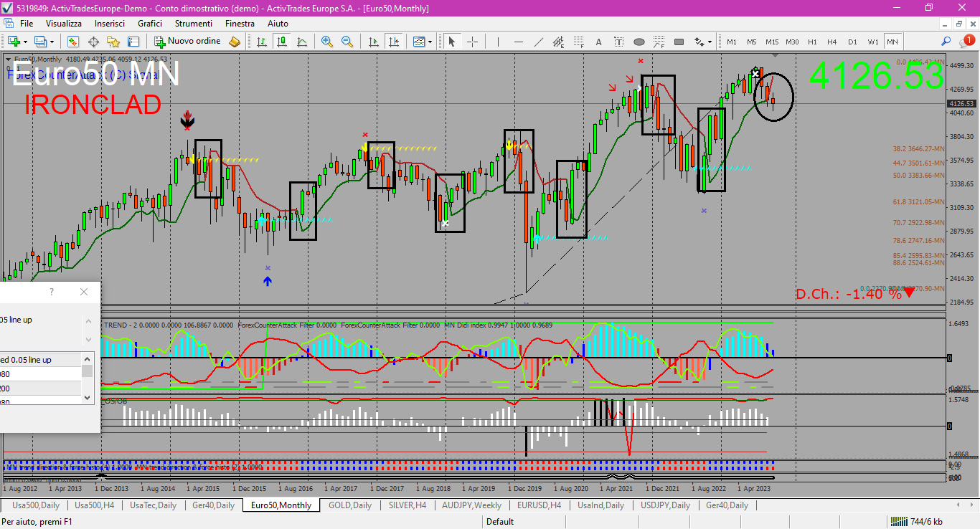This screenshot has height=529, width=980.
Task: Set timeframe to D1
Action: [x=852, y=42]
